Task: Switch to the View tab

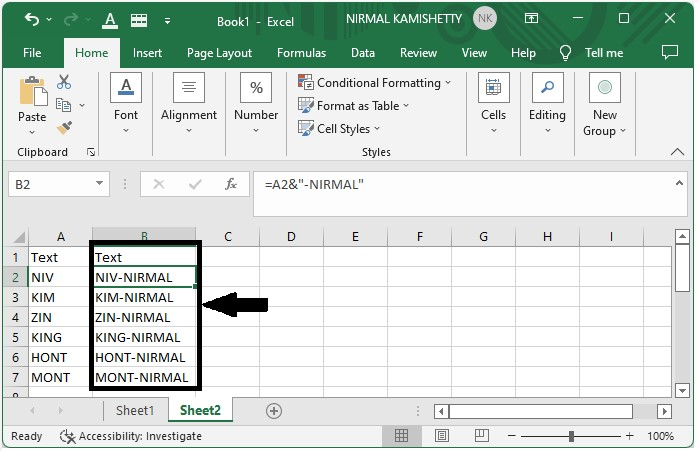Action: pyautogui.click(x=474, y=53)
